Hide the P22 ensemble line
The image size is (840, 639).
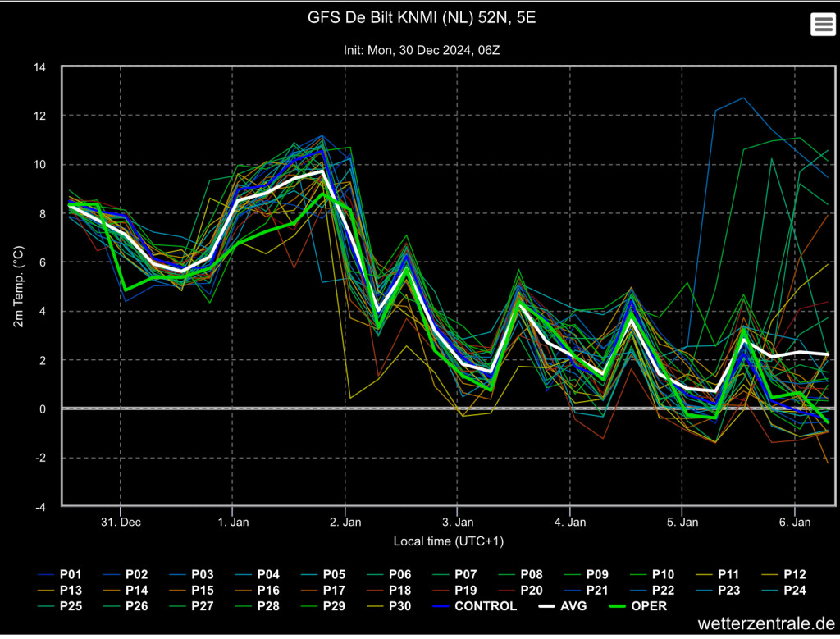[x=652, y=591]
